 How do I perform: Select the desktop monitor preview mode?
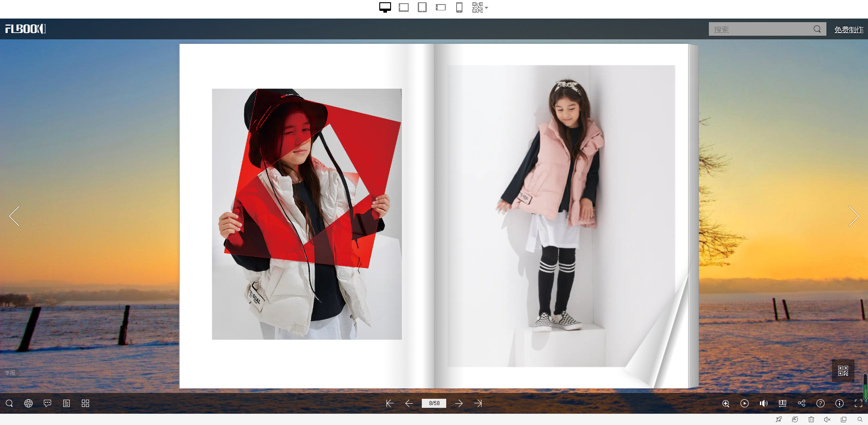pyautogui.click(x=385, y=7)
